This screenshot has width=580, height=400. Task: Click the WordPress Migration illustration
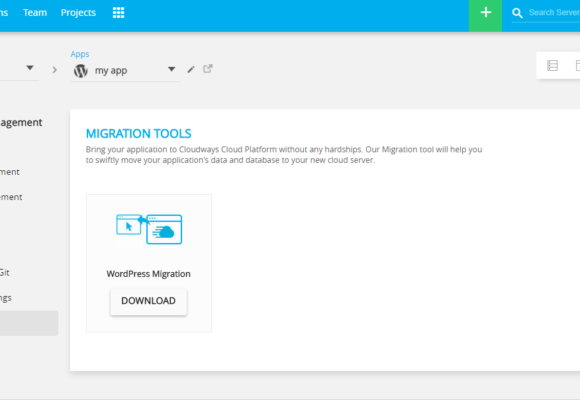(x=149, y=229)
